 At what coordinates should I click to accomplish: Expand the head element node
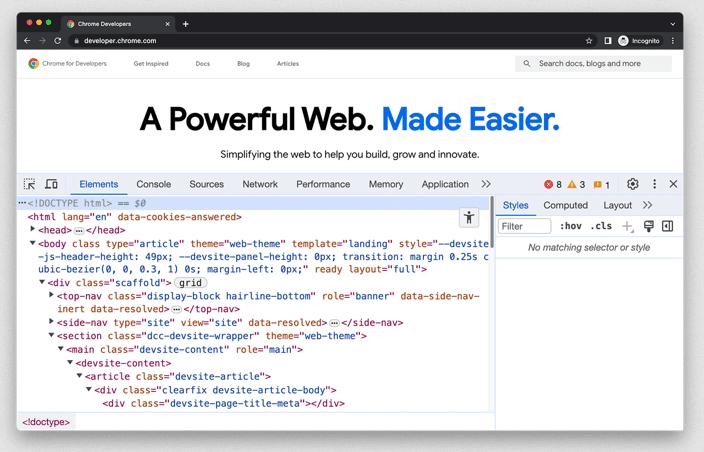[x=33, y=230]
